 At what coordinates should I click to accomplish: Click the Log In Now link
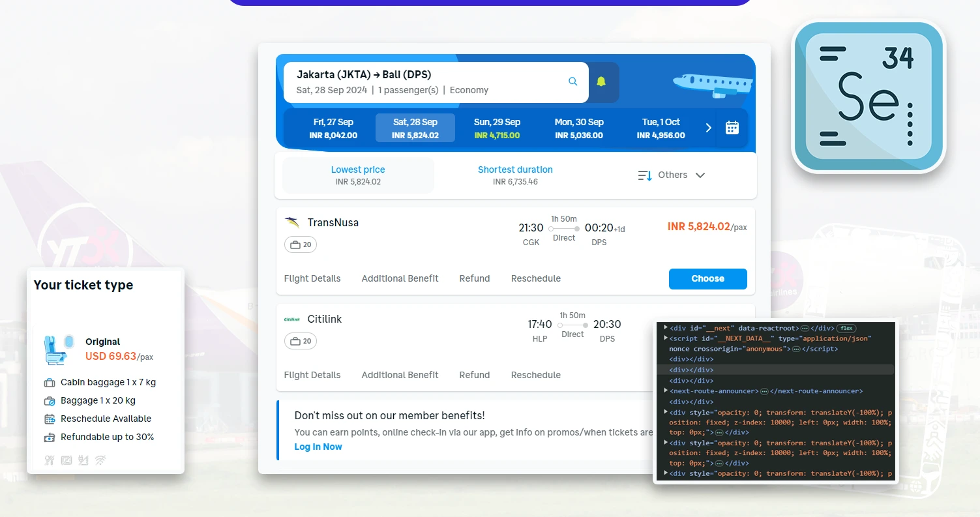tap(318, 447)
